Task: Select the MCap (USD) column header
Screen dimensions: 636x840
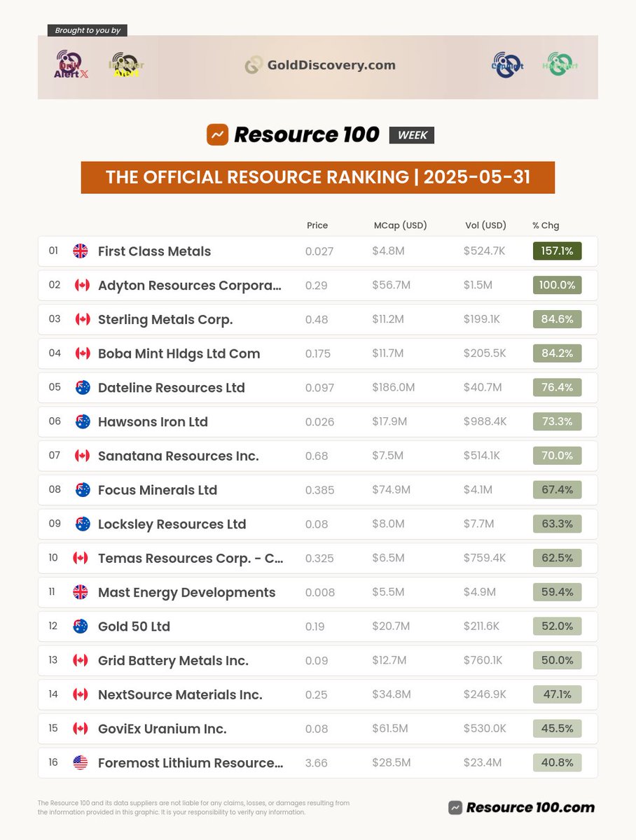Action: [400, 225]
